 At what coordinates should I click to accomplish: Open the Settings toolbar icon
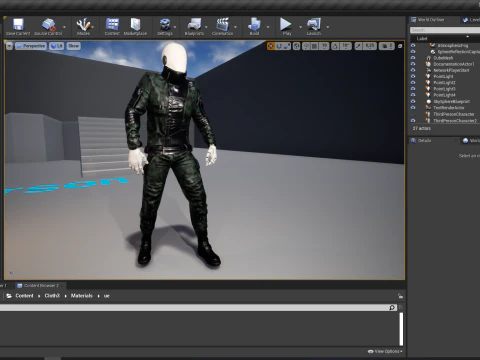coord(165,27)
